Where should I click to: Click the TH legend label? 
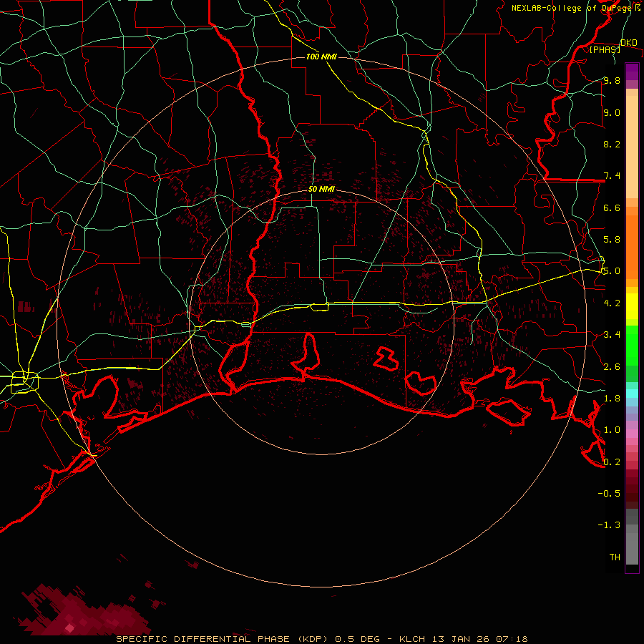coord(615,557)
